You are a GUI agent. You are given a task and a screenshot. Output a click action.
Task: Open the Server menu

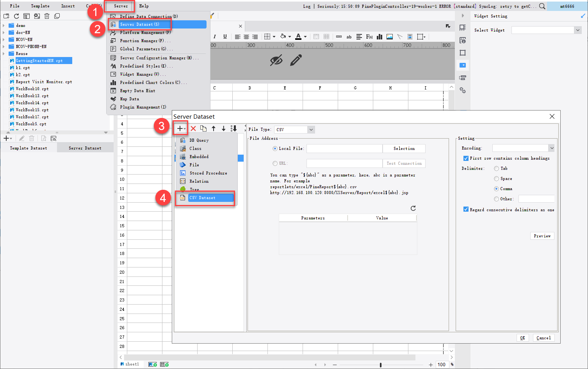click(121, 6)
